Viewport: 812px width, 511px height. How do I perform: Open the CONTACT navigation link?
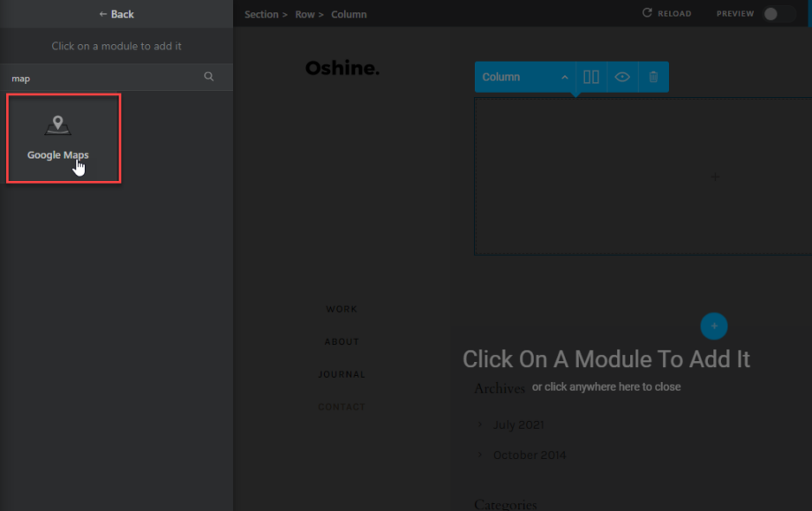coord(342,406)
